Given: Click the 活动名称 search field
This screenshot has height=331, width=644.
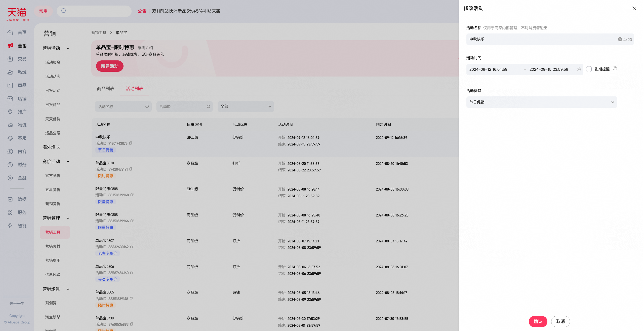Looking at the screenshot, I should (x=123, y=106).
